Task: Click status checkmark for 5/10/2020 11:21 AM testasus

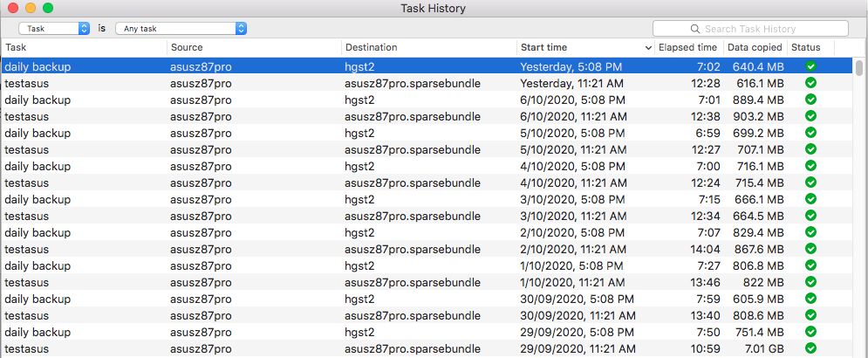Action: [811, 149]
